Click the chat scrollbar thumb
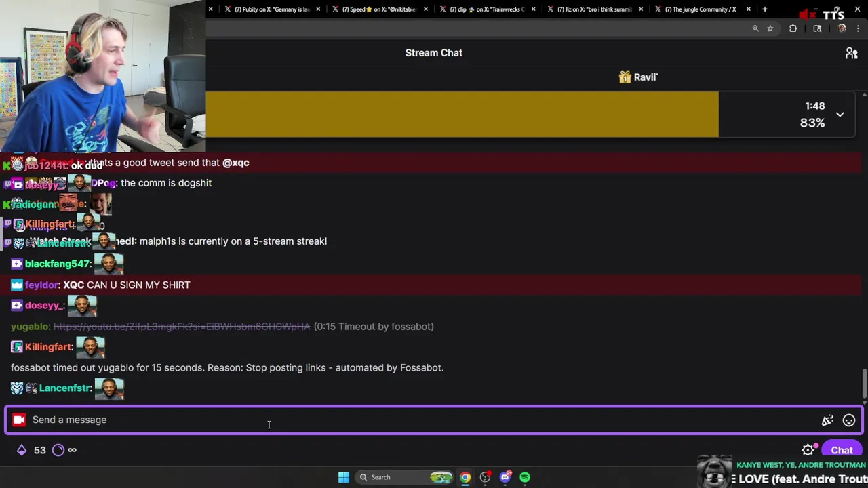This screenshot has width=868, height=488. pos(864,384)
